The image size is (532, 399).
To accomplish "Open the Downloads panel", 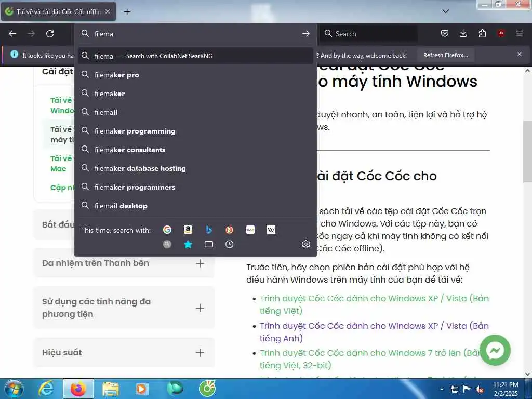I will pos(463,33).
